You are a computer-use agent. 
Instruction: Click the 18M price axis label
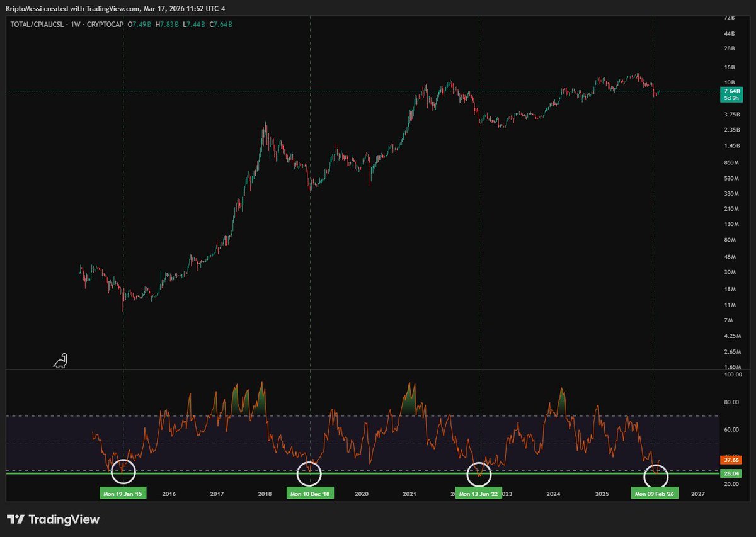[730, 289]
